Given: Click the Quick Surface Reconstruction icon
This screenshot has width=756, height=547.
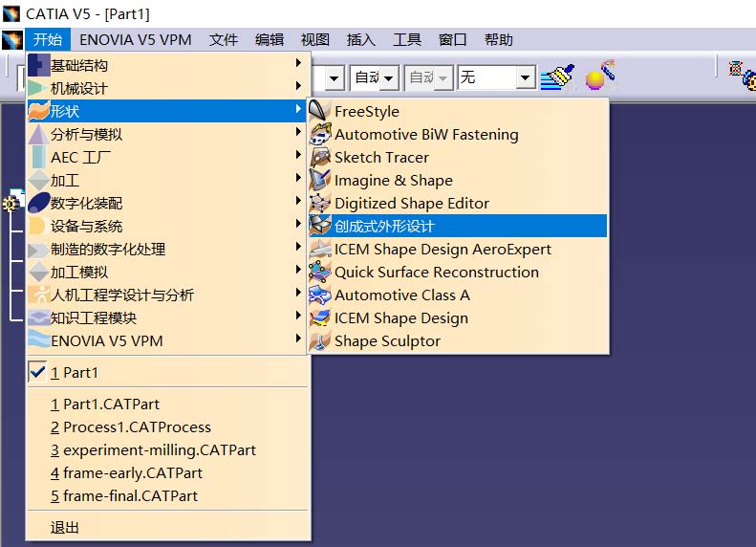Looking at the screenshot, I should pos(319,273).
